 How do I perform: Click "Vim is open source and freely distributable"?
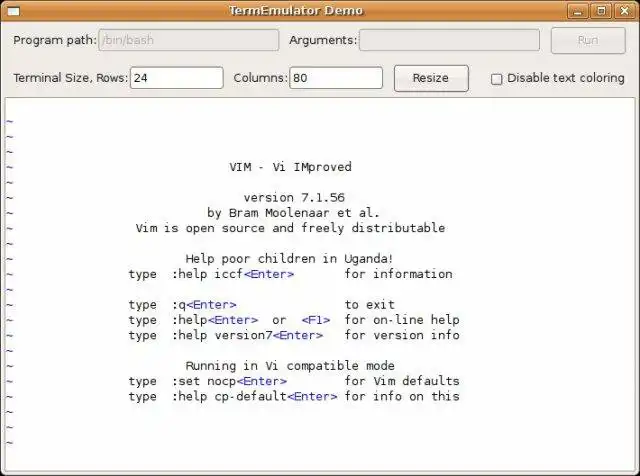click(x=290, y=228)
